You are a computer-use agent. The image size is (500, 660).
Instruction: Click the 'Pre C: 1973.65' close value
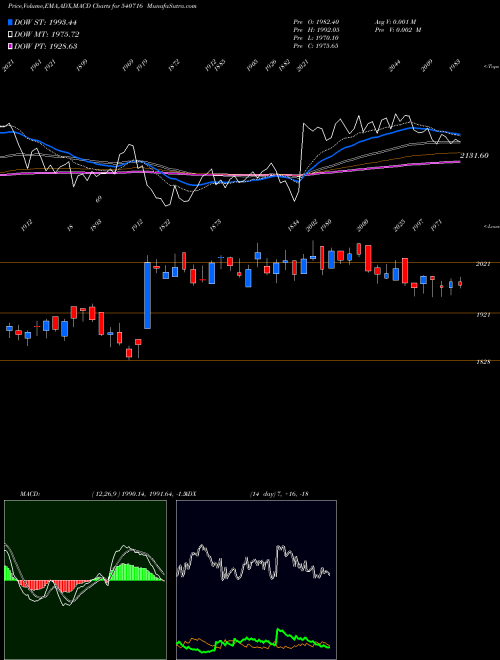[x=316, y=46]
